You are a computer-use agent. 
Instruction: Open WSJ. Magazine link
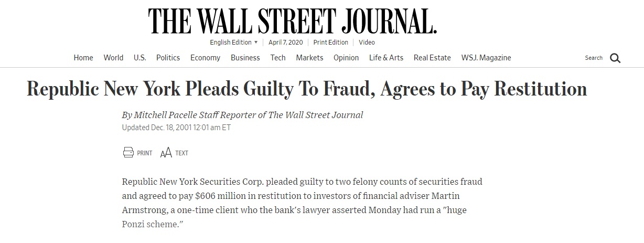[x=486, y=58]
